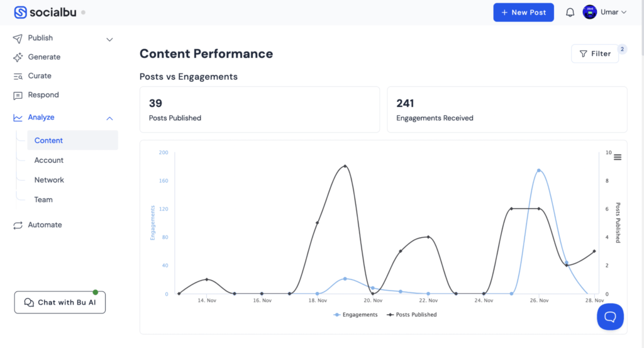This screenshot has height=348, width=644.
Task: Open the Umar account dropdown arrow
Action: 624,13
